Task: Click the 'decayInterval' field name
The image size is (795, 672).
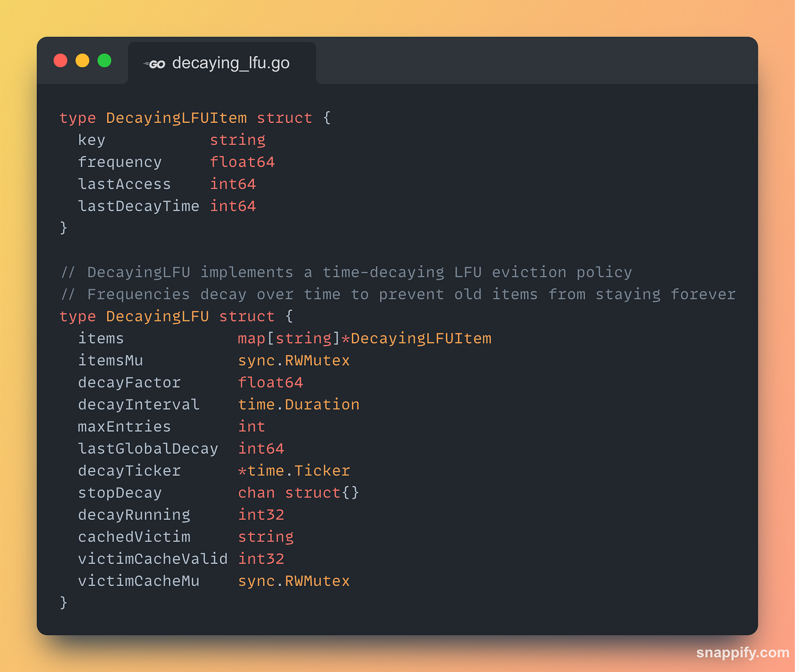Action: pos(139,405)
